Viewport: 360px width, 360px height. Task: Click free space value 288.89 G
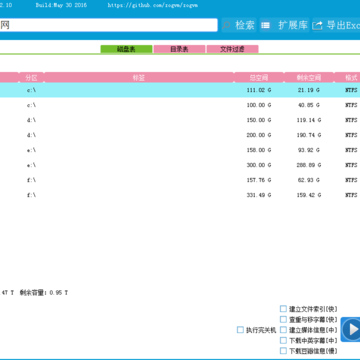click(x=309, y=165)
